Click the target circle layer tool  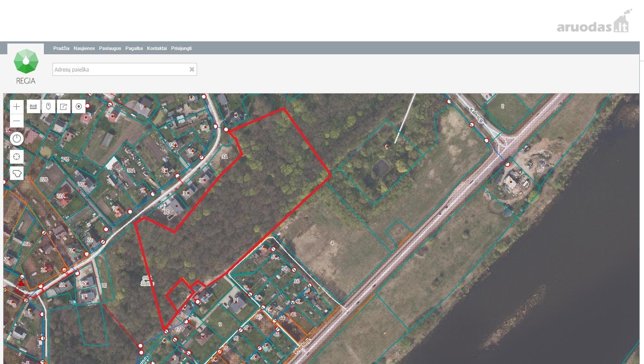pyautogui.click(x=78, y=106)
